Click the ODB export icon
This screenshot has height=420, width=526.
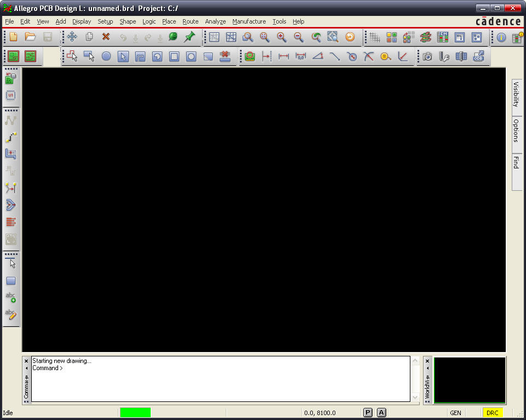(478, 56)
